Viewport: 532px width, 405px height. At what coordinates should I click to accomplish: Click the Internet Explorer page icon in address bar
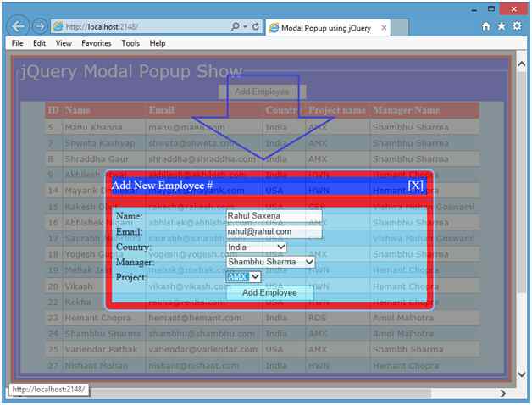pyautogui.click(x=58, y=26)
